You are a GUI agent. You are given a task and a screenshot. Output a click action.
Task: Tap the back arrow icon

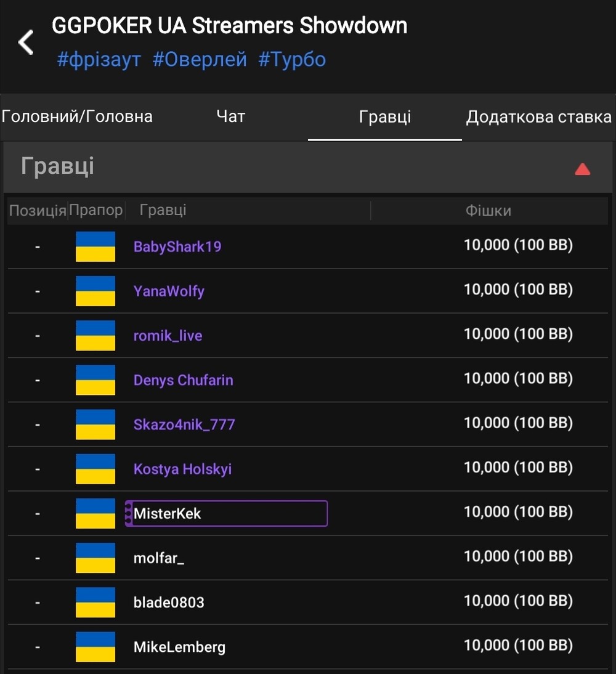(x=26, y=43)
